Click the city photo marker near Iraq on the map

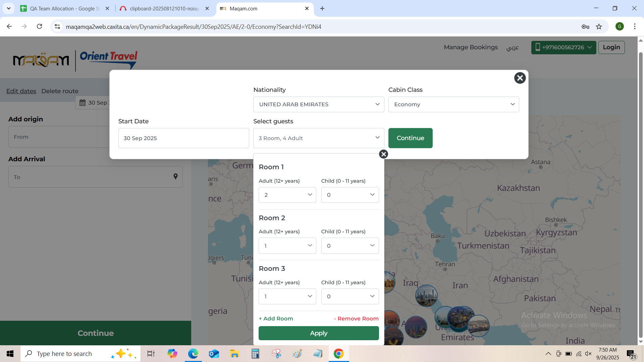click(426, 296)
